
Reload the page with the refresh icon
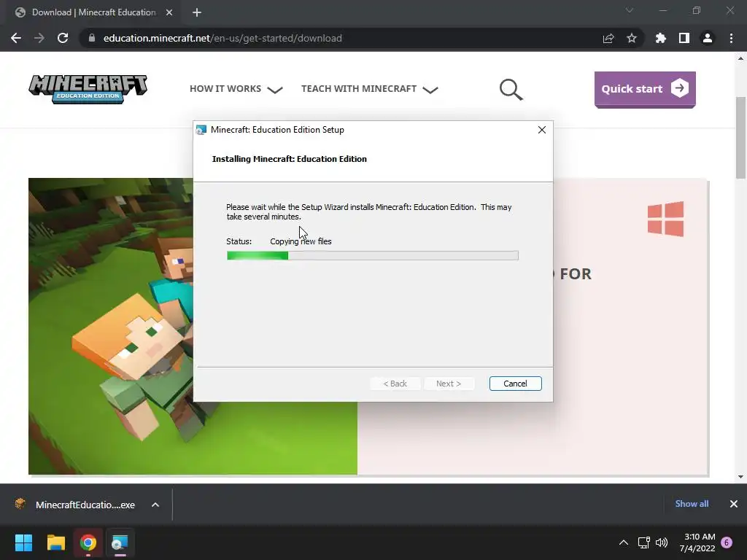63,38
